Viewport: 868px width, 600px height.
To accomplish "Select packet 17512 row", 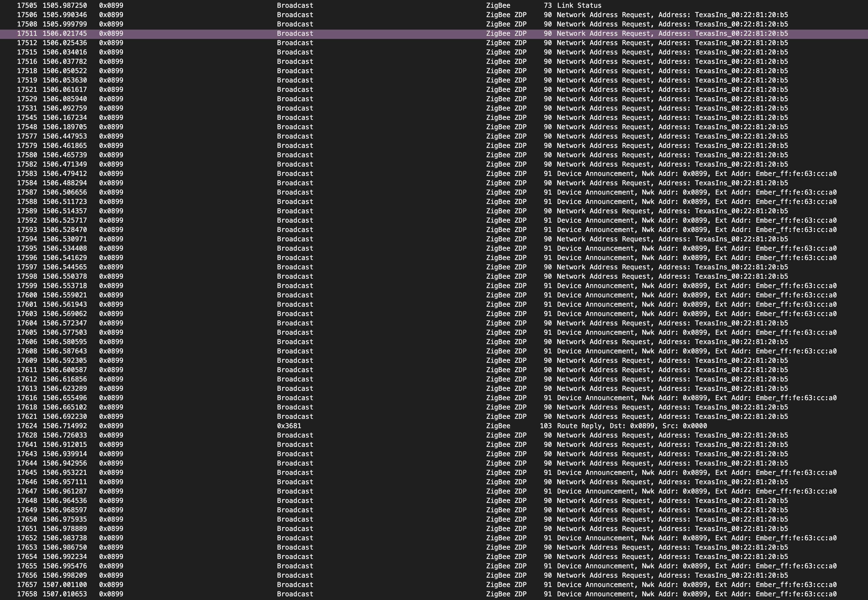I will (x=27, y=43).
